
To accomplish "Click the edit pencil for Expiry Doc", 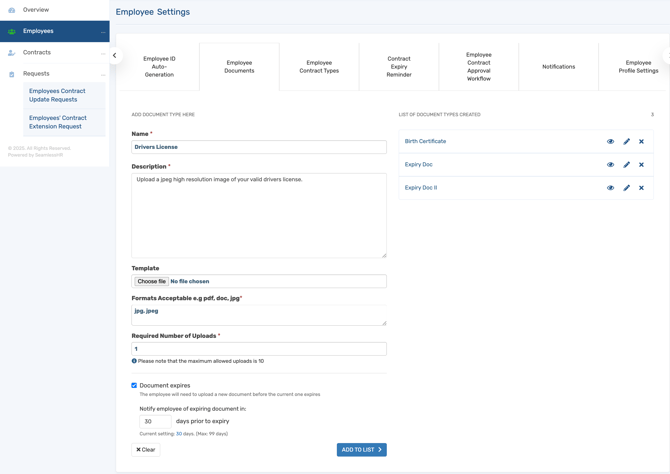I will click(x=627, y=165).
